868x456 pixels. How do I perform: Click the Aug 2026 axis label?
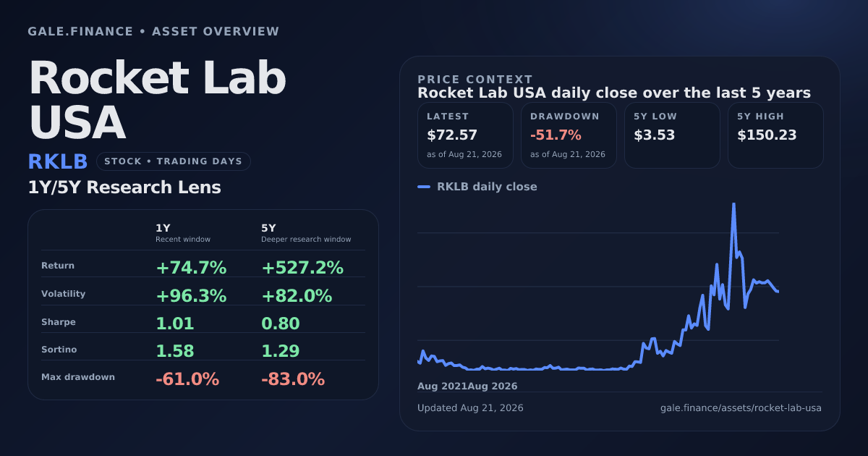[493, 387]
